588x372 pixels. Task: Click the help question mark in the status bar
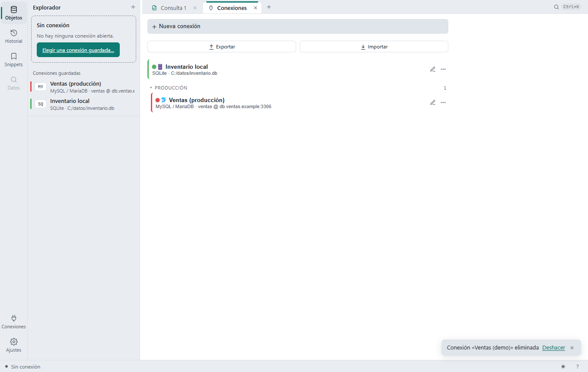pyautogui.click(x=577, y=366)
